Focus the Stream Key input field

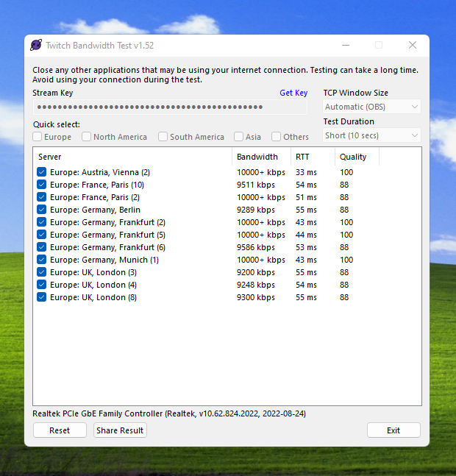[170, 107]
